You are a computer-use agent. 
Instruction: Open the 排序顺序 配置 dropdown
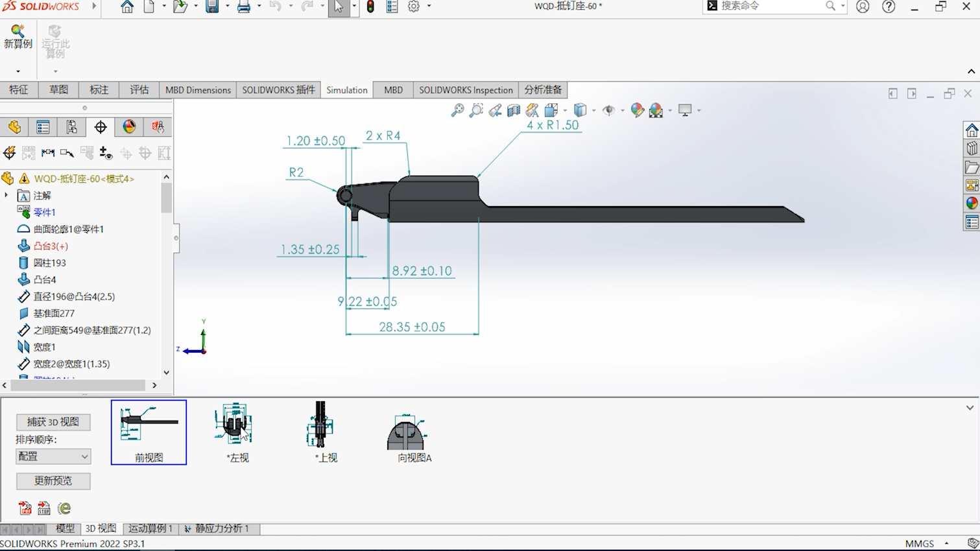click(53, 456)
